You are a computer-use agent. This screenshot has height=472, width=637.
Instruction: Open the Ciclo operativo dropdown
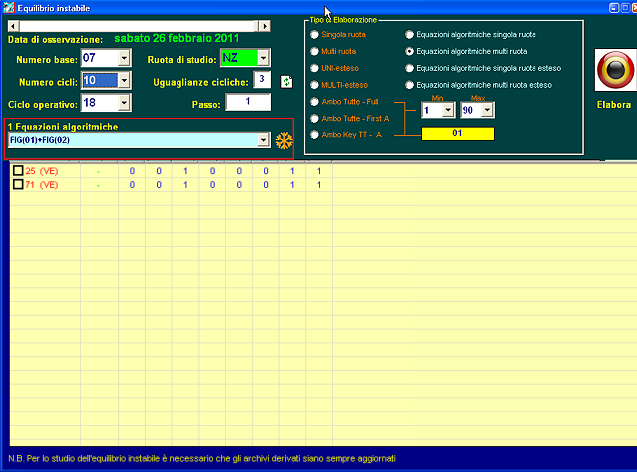124,103
